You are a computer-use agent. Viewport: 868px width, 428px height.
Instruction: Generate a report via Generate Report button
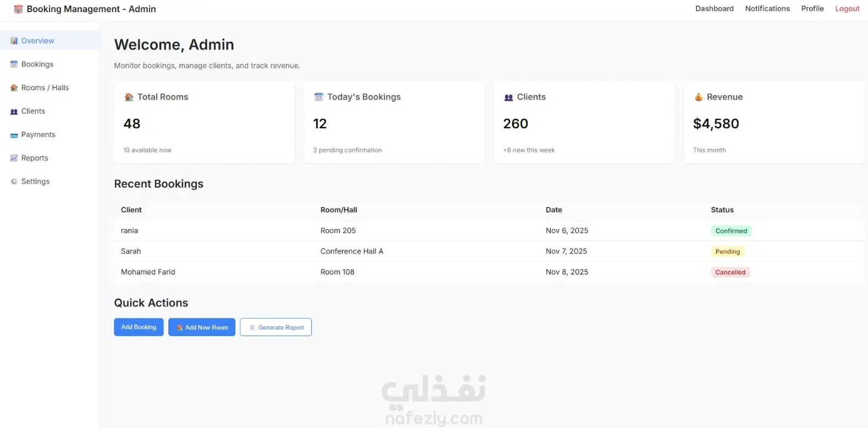(x=276, y=327)
